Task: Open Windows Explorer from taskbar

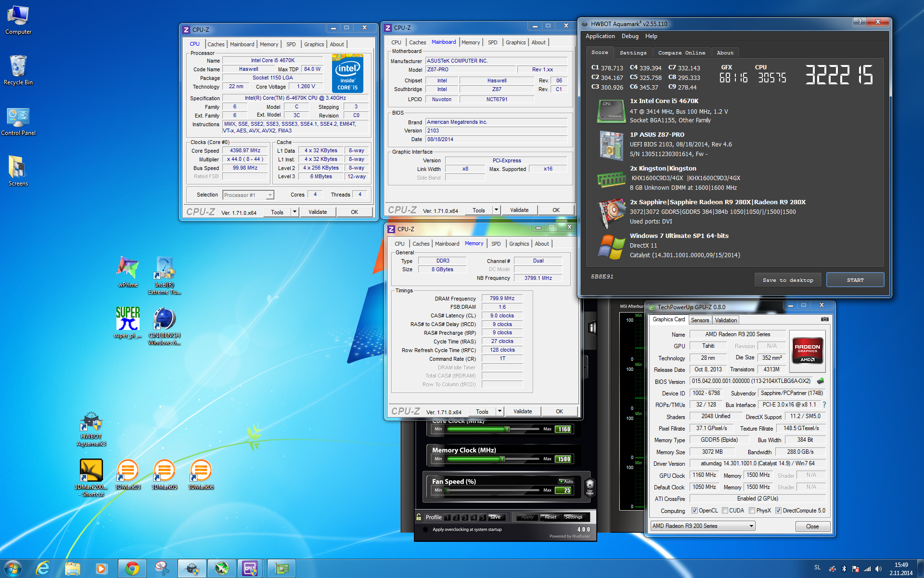Action: coord(73,569)
